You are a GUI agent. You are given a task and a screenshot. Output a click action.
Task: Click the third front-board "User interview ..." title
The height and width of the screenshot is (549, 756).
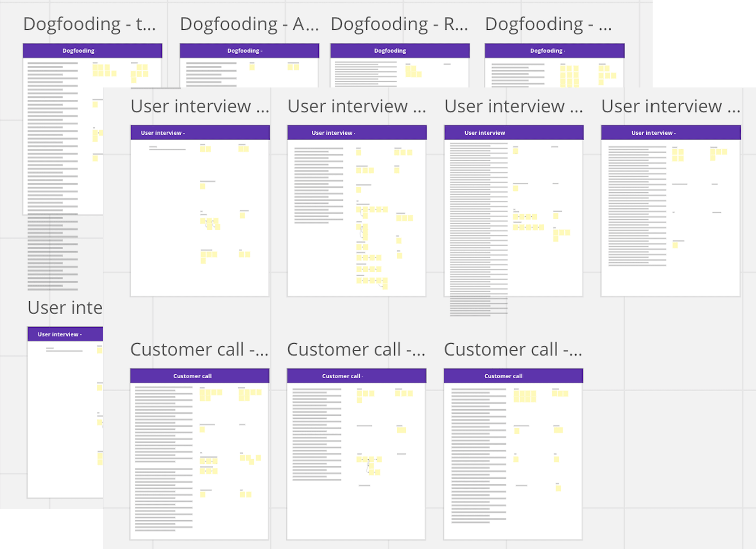click(x=514, y=106)
